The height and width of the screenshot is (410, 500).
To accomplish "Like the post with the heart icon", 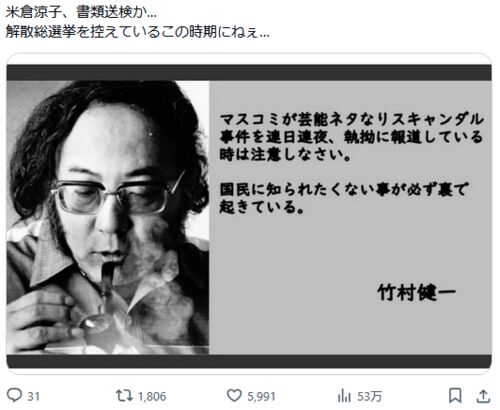I will [234, 396].
